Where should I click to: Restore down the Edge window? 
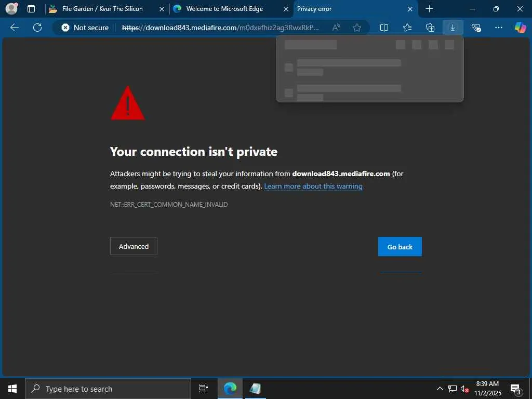[496, 9]
